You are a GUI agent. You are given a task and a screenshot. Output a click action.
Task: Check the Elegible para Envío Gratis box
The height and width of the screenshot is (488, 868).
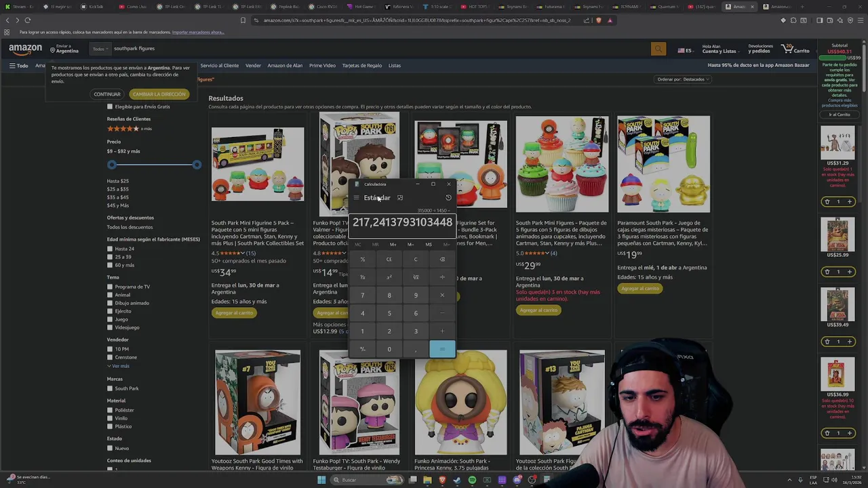110,106
